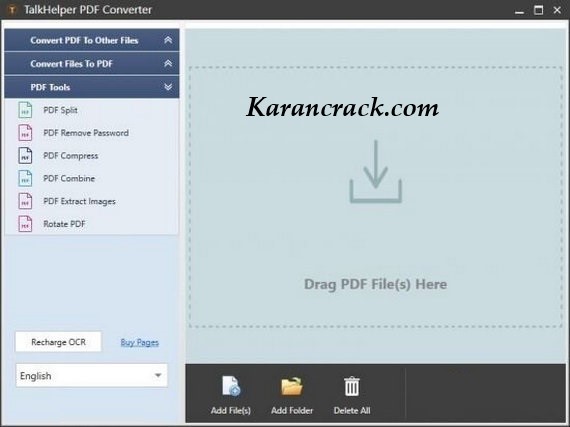Open Convert PDF To Other Files section
This screenshot has height=427, width=570.
[92, 40]
